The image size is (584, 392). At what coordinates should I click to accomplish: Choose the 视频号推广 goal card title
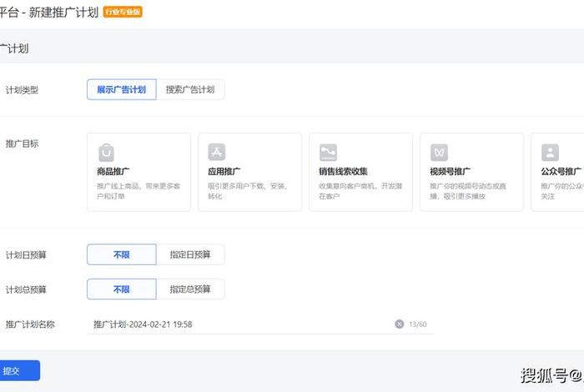[x=450, y=172]
